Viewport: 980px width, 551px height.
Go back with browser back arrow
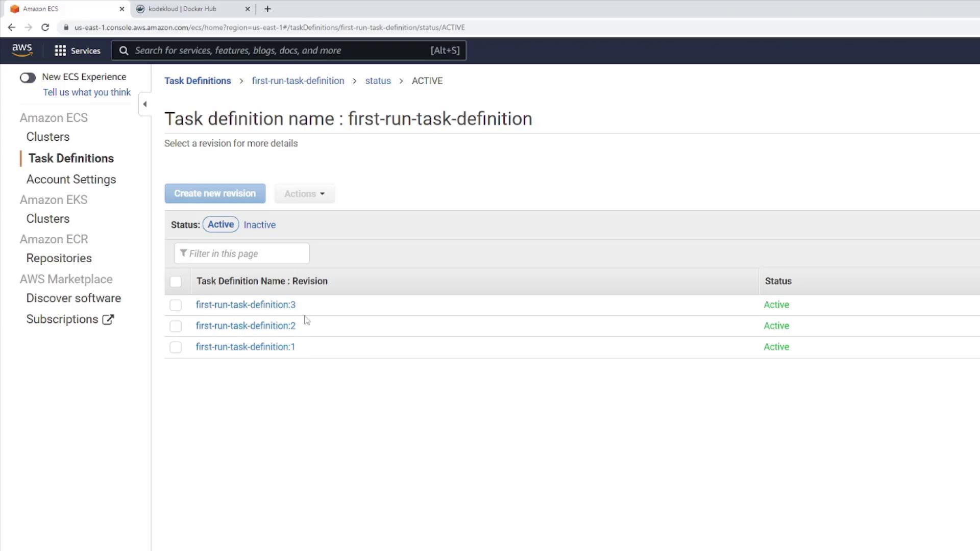tap(11, 28)
